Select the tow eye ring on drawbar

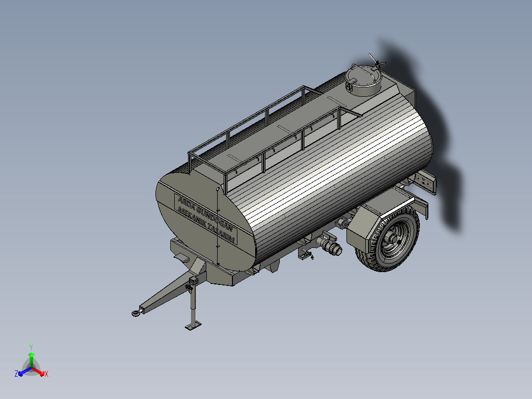coord(136,313)
